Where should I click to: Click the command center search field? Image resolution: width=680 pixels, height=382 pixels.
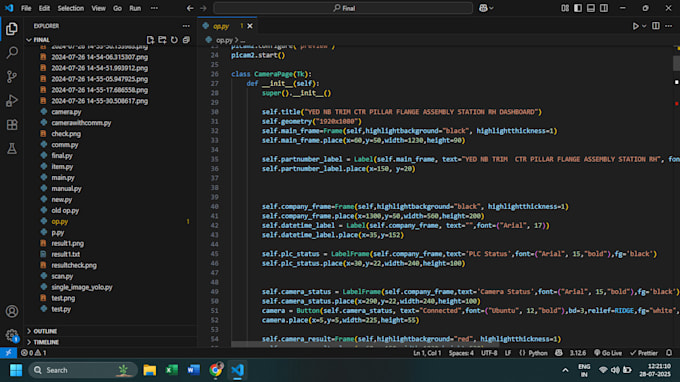[x=343, y=8]
